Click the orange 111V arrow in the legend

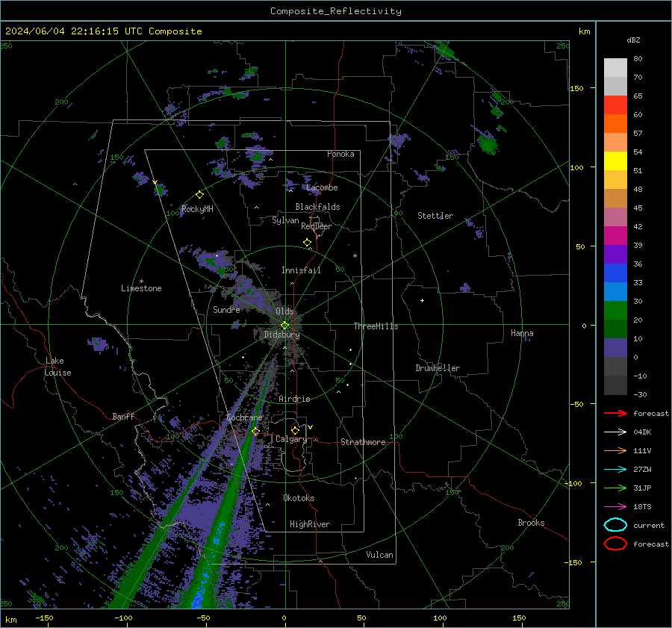point(615,450)
